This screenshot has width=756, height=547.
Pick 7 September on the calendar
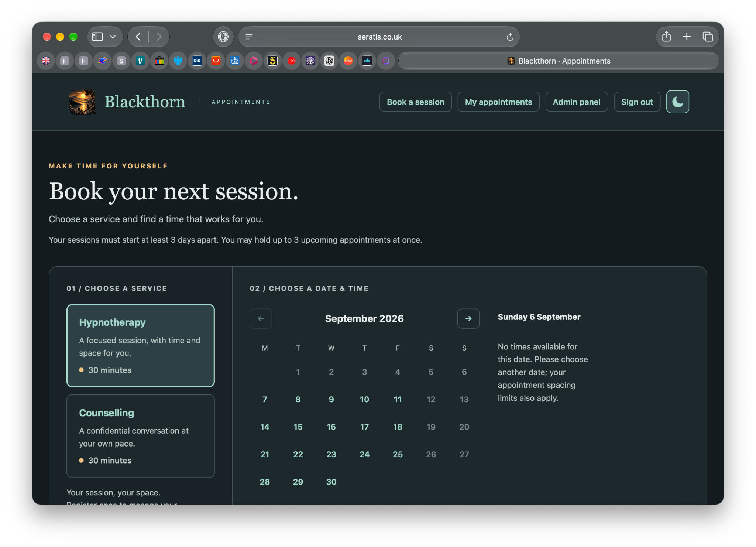pyautogui.click(x=265, y=399)
